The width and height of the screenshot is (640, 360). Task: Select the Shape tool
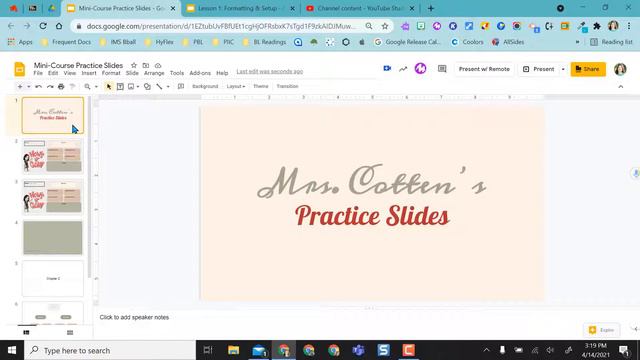coord(147,87)
